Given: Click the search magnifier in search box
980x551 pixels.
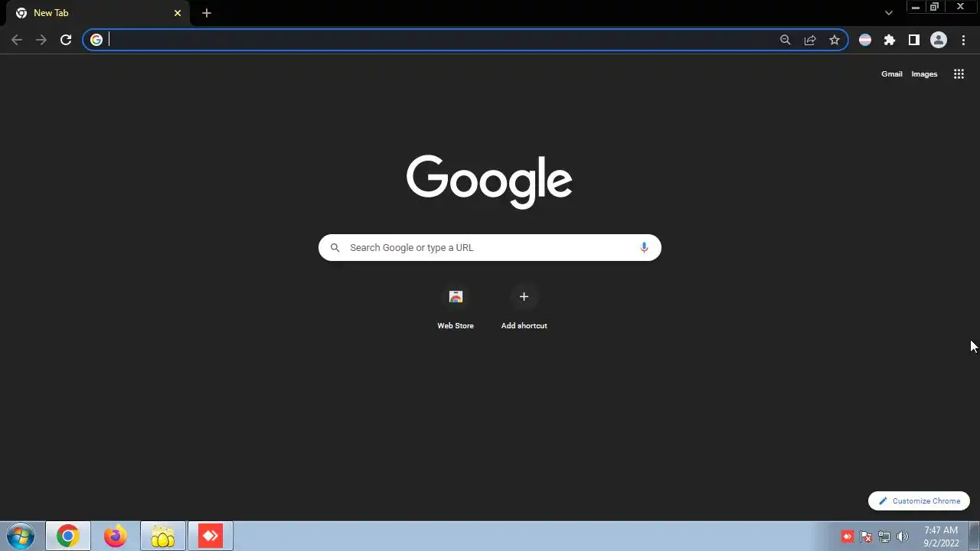Looking at the screenshot, I should tap(335, 247).
